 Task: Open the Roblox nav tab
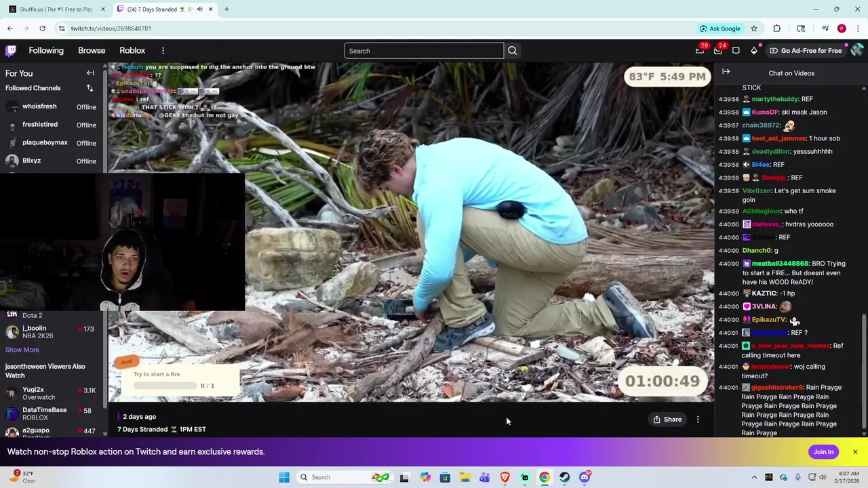coord(132,51)
